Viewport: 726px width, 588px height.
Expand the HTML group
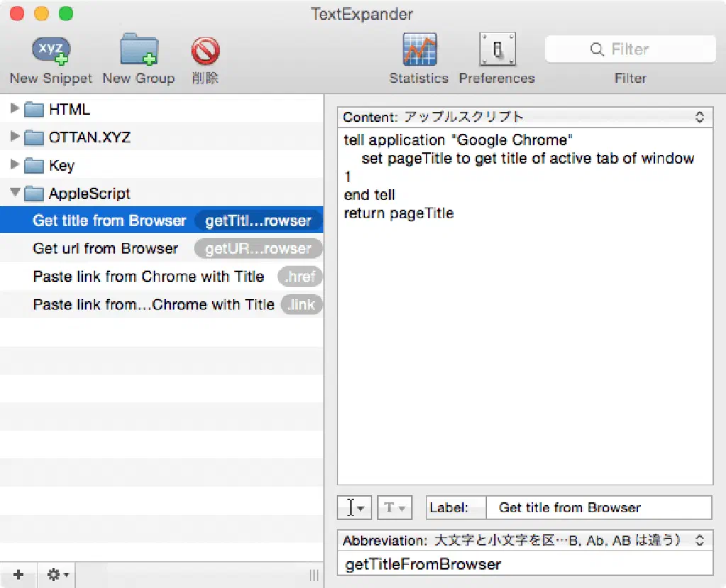[x=16, y=109]
